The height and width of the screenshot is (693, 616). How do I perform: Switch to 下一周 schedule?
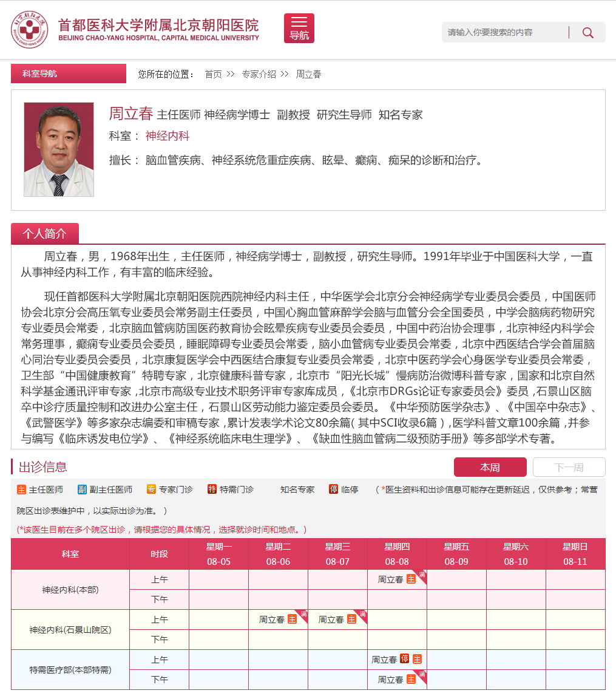[x=569, y=467]
